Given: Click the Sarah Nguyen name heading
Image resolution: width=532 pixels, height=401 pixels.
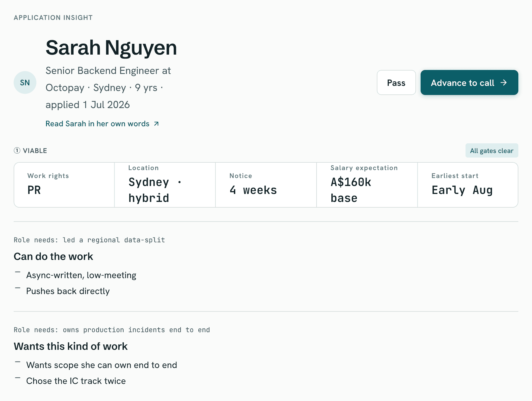Looking at the screenshot, I should [111, 48].
